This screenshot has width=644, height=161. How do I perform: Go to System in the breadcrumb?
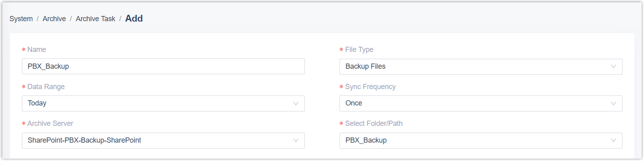[x=21, y=19]
